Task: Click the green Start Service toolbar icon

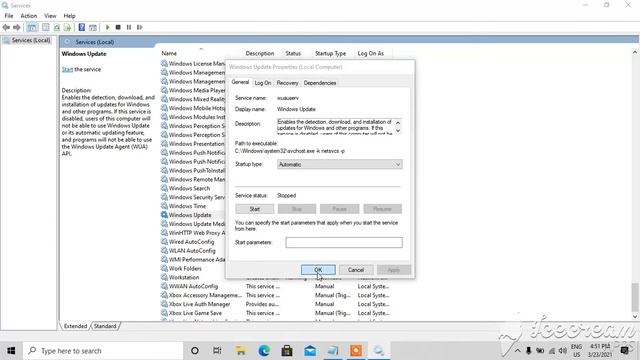Action: tap(108, 27)
